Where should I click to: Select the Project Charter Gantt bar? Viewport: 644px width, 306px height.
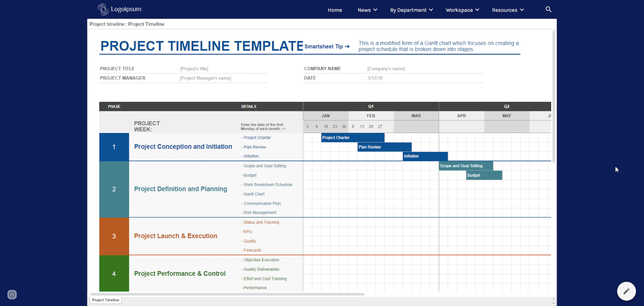pos(352,137)
